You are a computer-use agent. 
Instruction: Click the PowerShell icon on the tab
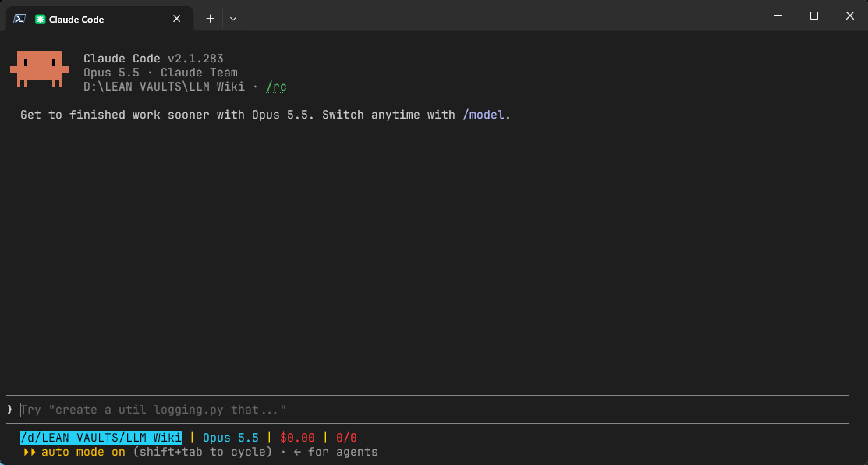[19, 19]
